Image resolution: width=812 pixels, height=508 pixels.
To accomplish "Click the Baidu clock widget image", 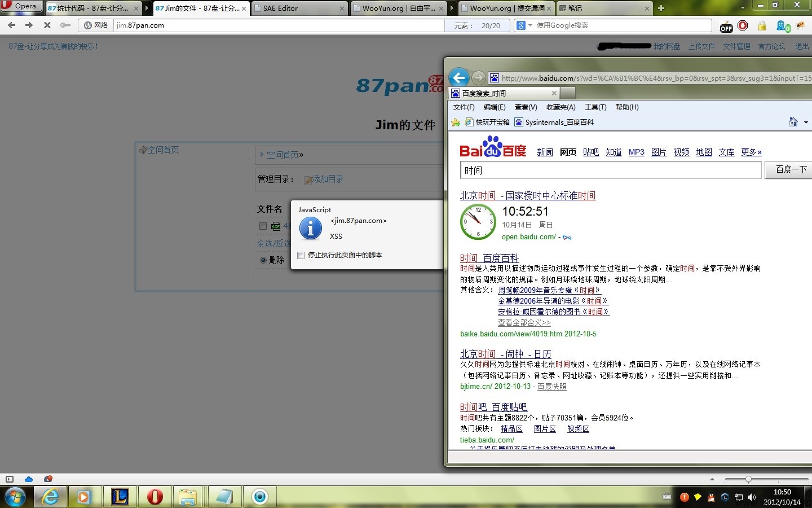I will coord(478,222).
